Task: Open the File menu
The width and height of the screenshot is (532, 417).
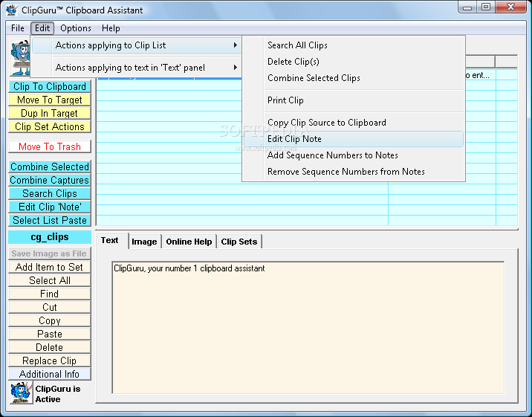Action: coord(18,28)
